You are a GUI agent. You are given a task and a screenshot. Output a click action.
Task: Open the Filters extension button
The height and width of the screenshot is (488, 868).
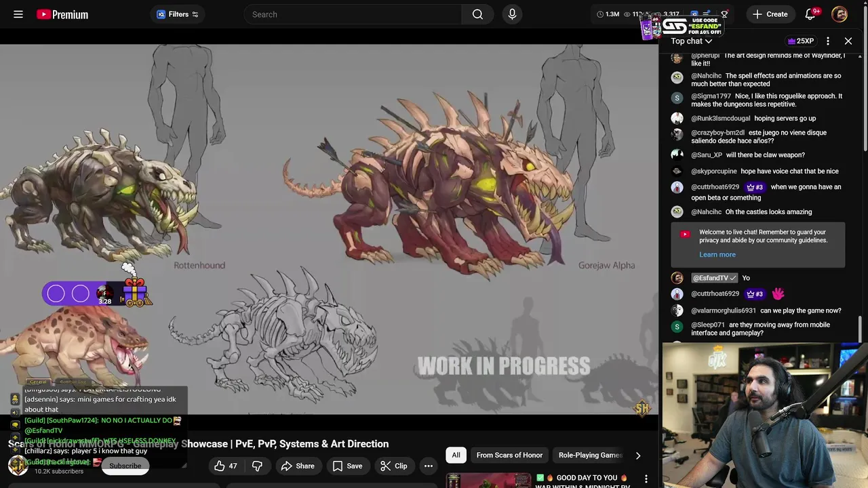point(178,14)
